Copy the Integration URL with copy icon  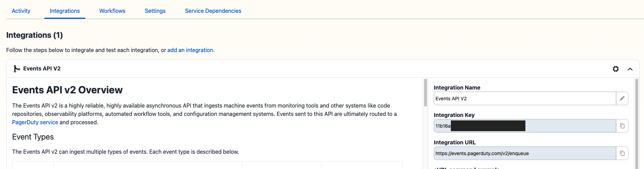(622, 153)
